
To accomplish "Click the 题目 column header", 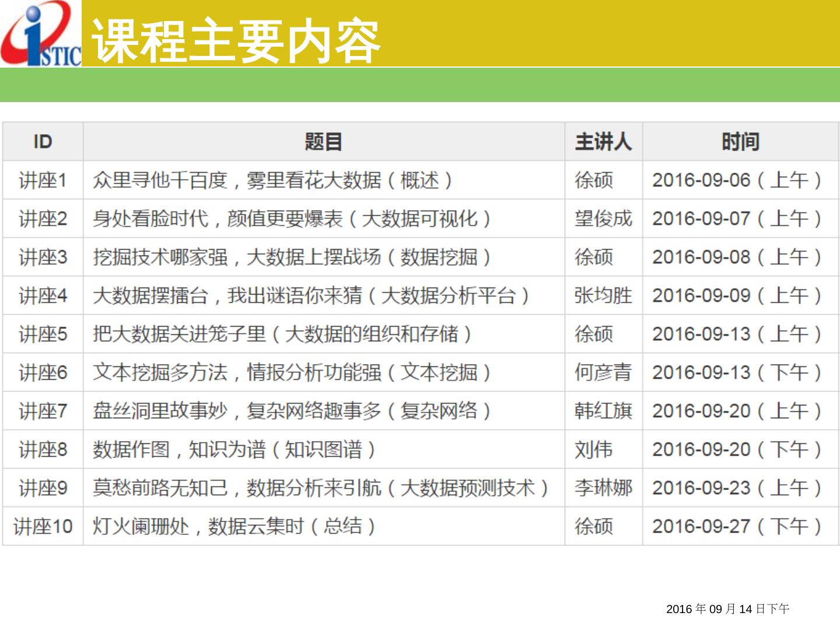I will coord(323,142).
